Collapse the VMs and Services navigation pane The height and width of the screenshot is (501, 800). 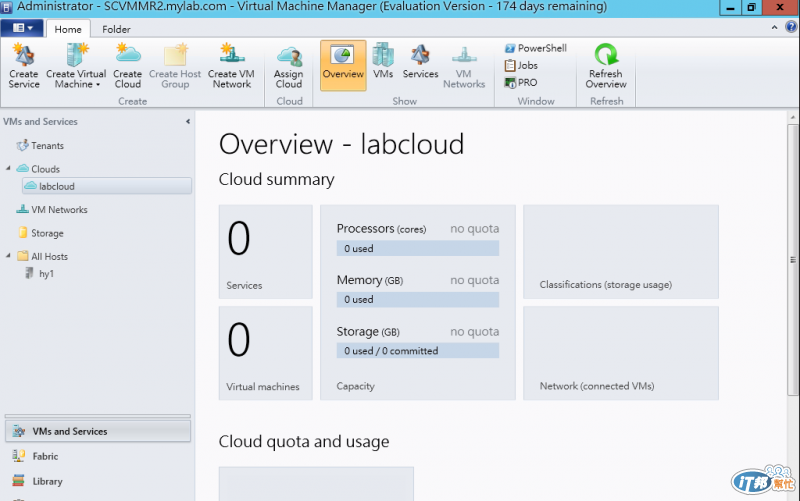188,121
